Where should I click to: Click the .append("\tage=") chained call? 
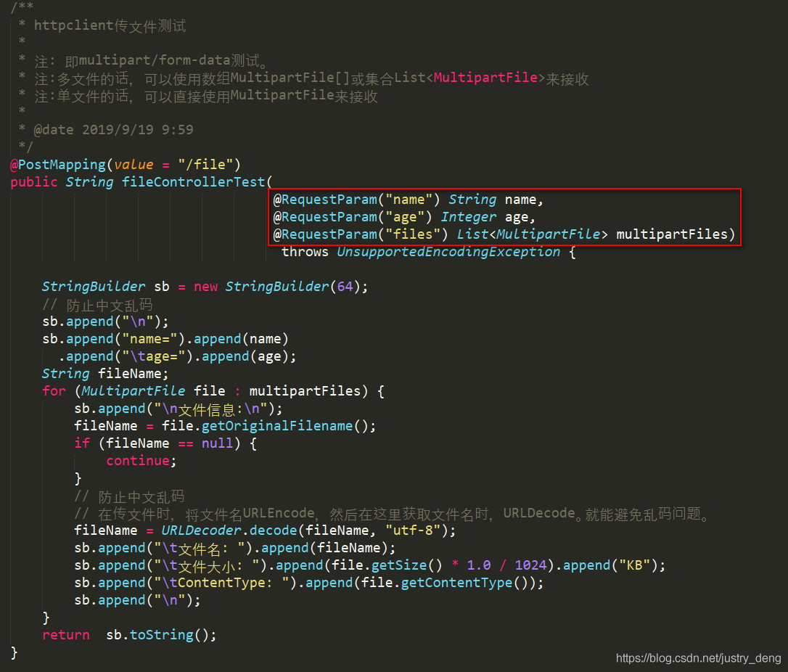coord(177,356)
